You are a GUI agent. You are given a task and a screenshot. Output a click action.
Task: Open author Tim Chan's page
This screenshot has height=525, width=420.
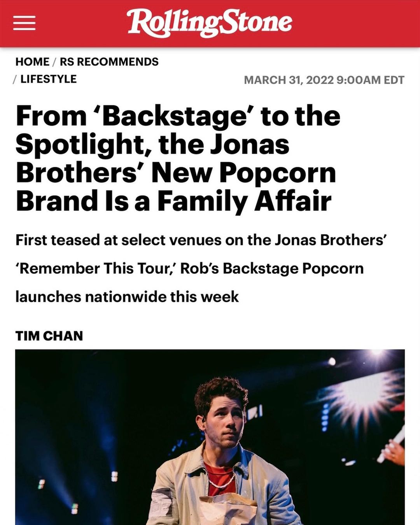pyautogui.click(x=49, y=336)
